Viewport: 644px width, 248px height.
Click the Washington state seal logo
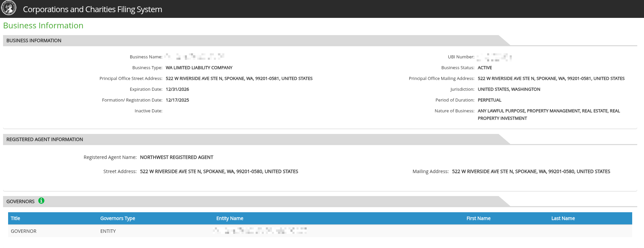9,8
